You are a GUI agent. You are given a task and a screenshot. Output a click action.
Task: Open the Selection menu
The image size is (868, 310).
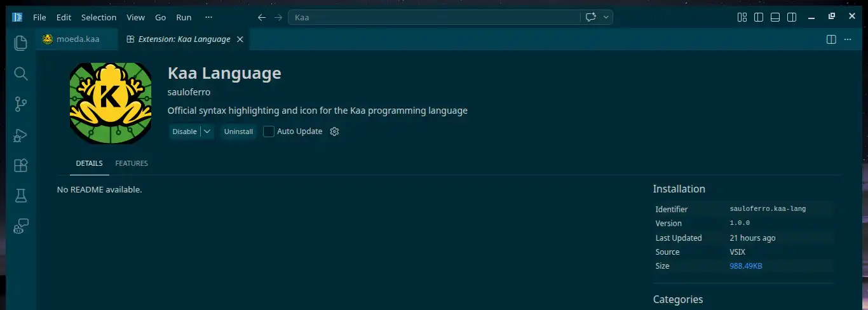pyautogui.click(x=99, y=17)
